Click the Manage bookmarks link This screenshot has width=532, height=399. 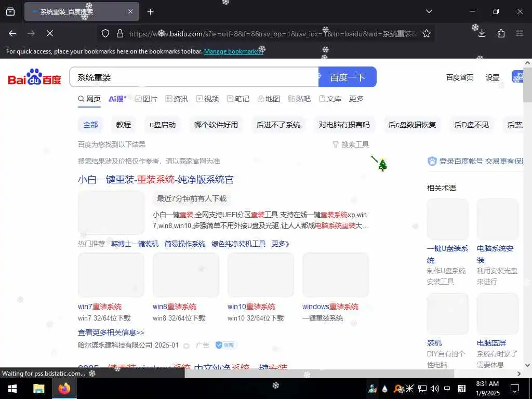(x=233, y=51)
